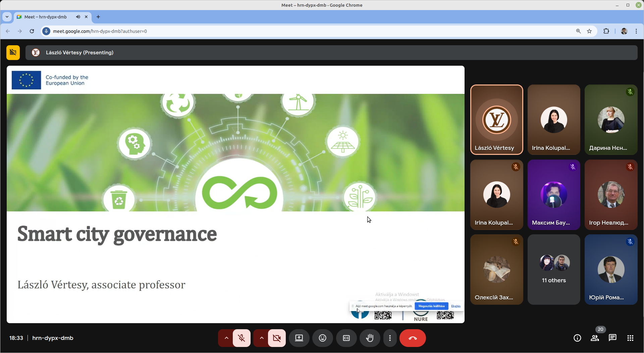Toggle closed captions
Screen dimensions: 644x353
pos(346,338)
